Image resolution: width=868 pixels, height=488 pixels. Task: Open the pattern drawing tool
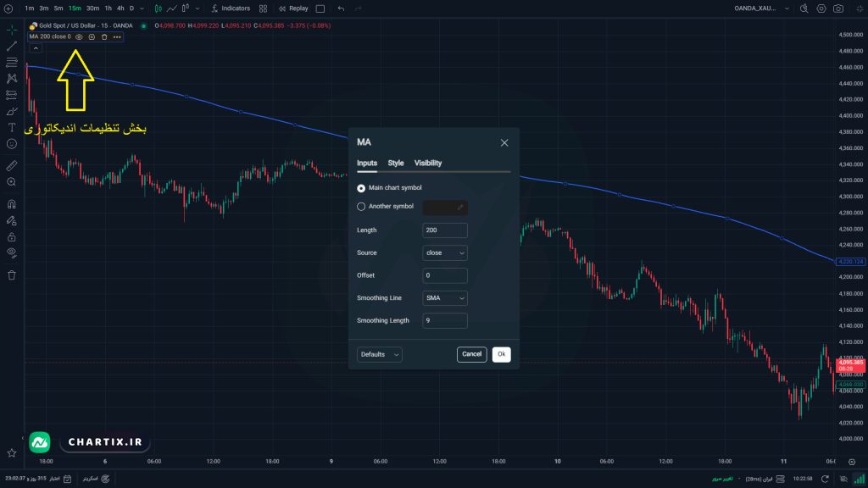pyautogui.click(x=12, y=79)
